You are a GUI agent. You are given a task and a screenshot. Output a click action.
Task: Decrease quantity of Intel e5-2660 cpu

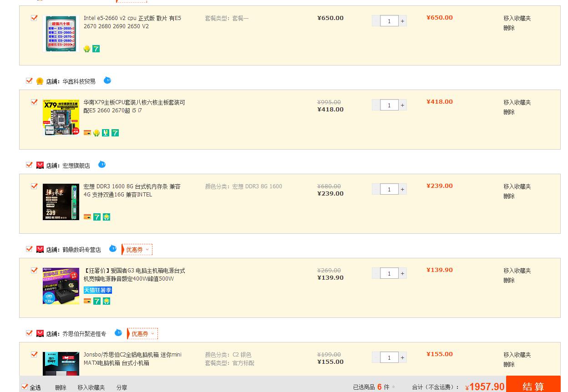coord(375,21)
